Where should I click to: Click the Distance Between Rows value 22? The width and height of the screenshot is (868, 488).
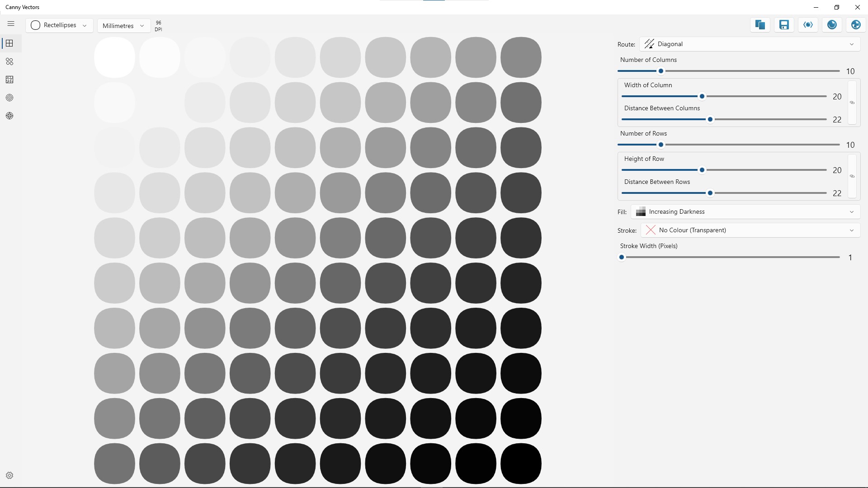point(837,193)
